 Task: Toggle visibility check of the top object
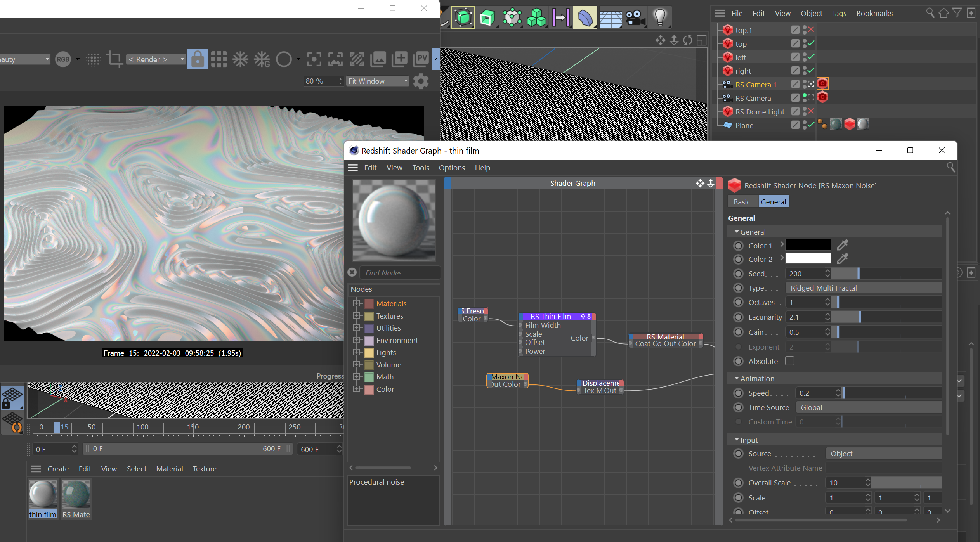(x=811, y=43)
